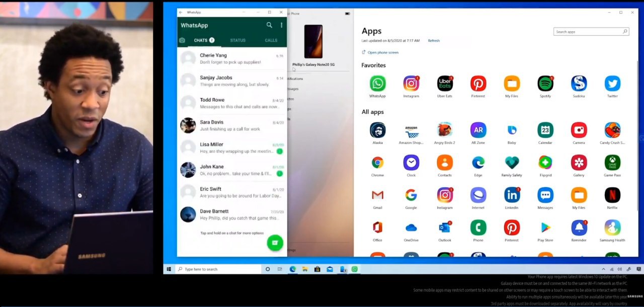Switch to the CHATS tab
The image size is (644, 307).
click(204, 40)
